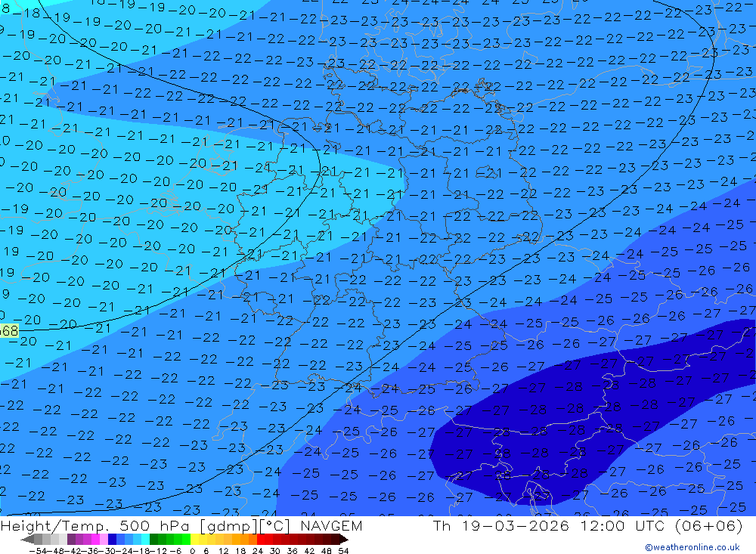
Task: Click the NAVGEM model name in title
Action: click(331, 525)
